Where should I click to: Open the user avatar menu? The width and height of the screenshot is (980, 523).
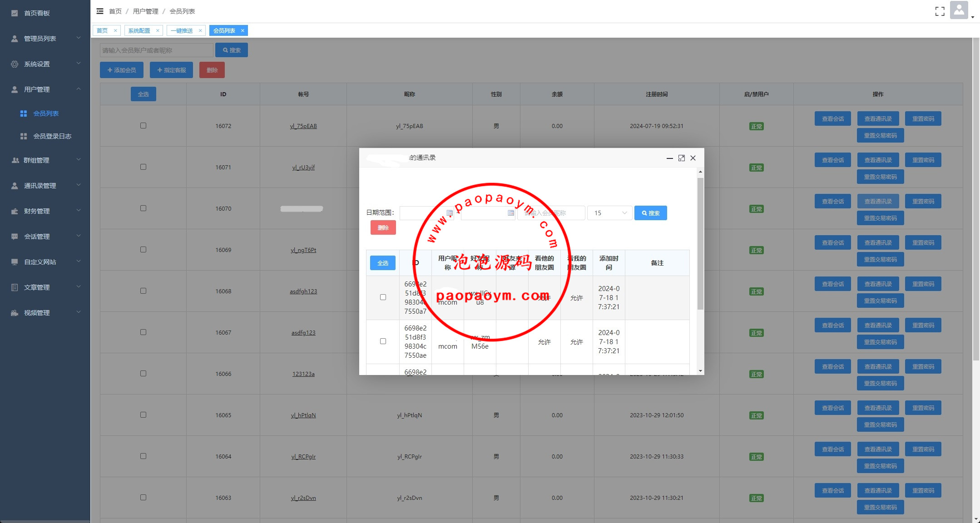coord(959,10)
